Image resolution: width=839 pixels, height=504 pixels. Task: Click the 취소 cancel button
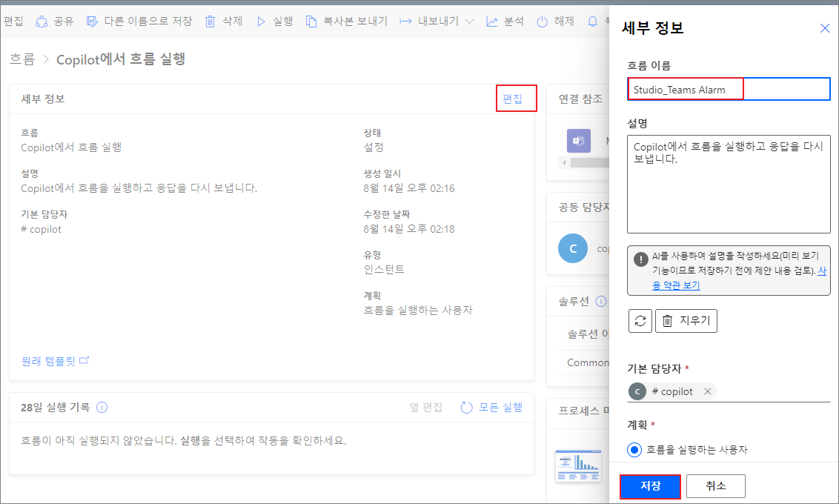pyautogui.click(x=715, y=486)
